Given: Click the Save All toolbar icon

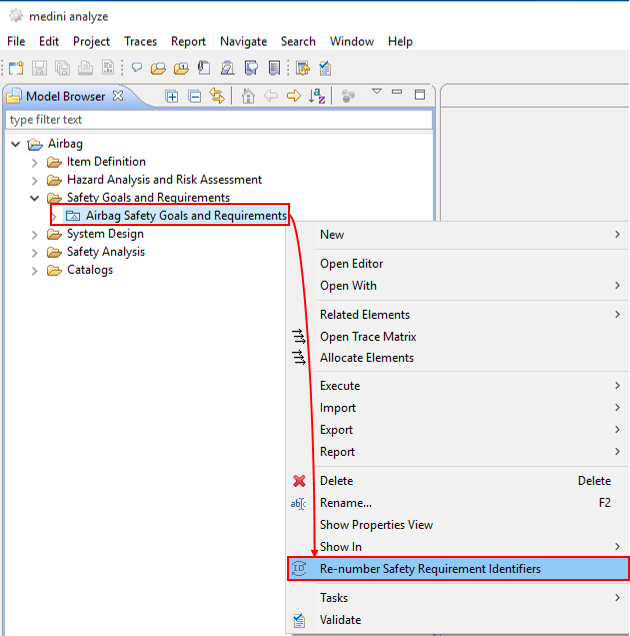Looking at the screenshot, I should pyautogui.click(x=62, y=68).
